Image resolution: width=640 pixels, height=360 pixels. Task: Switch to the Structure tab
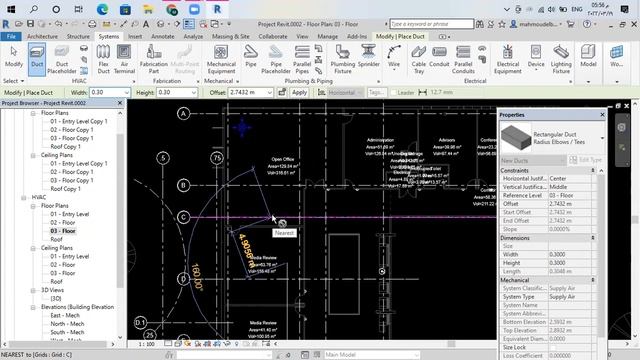[x=78, y=36]
